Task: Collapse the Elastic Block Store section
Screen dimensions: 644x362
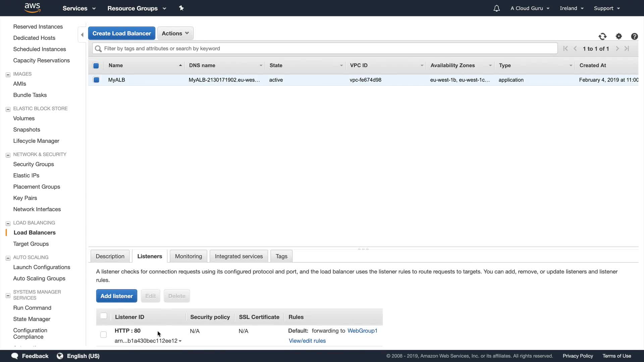Action: tap(8, 109)
